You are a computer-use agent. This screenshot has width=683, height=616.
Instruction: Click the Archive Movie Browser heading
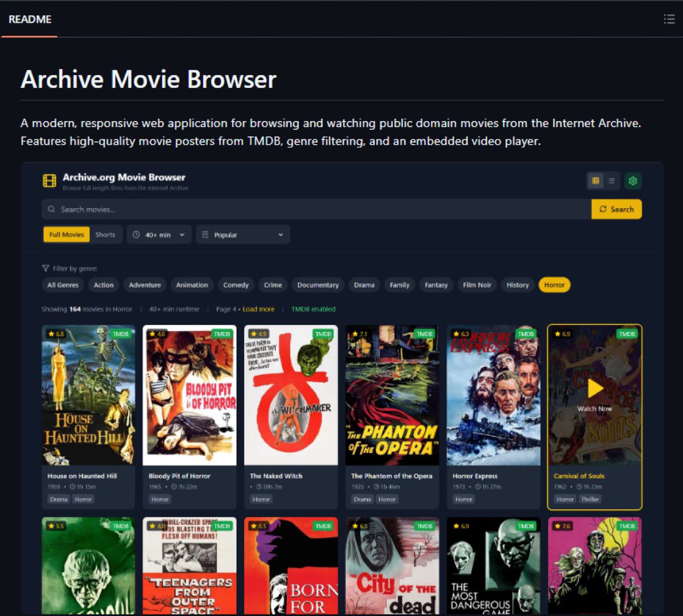(x=149, y=79)
